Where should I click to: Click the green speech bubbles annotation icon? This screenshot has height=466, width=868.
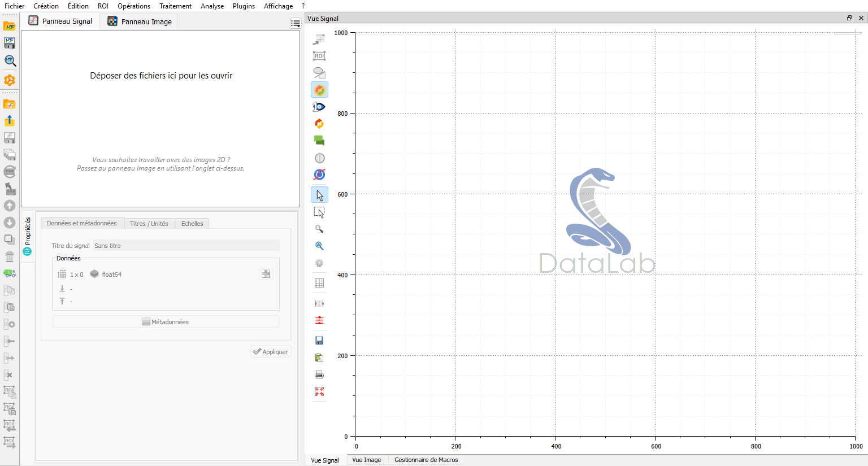(319, 141)
